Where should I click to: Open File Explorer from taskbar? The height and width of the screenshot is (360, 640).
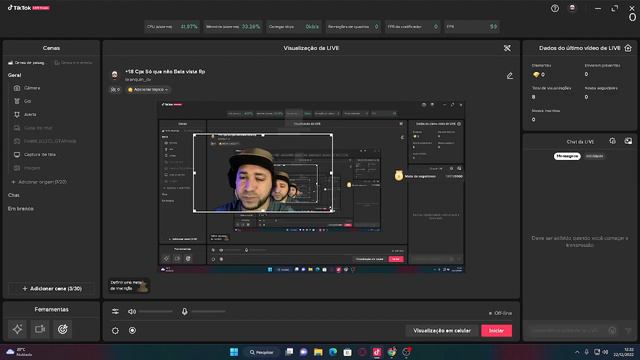[x=318, y=352]
